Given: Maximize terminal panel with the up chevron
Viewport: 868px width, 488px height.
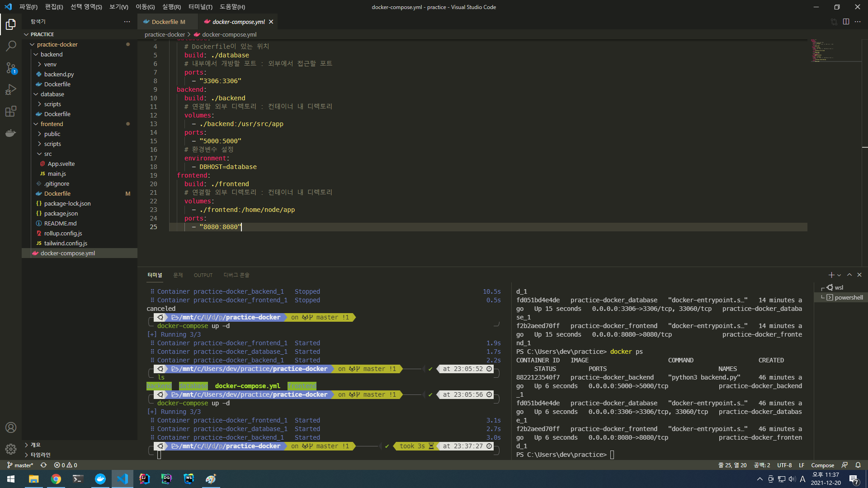Looking at the screenshot, I should pyautogui.click(x=849, y=275).
